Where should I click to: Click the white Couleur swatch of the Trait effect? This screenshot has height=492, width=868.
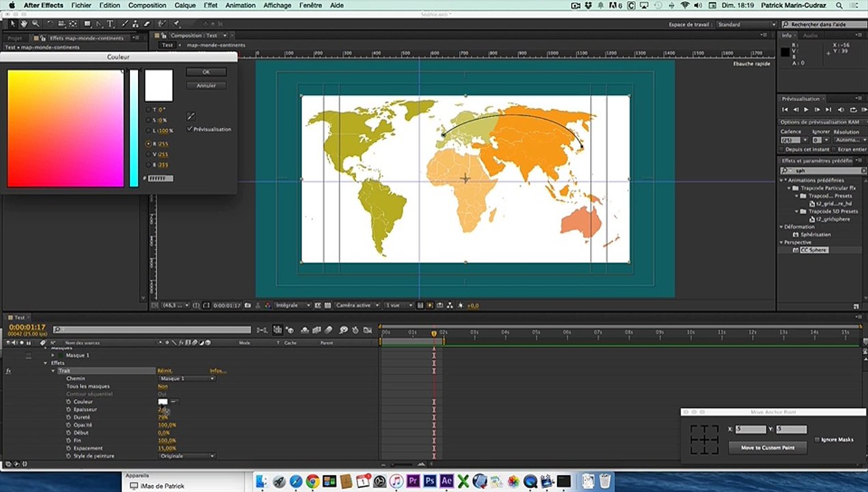(x=163, y=402)
